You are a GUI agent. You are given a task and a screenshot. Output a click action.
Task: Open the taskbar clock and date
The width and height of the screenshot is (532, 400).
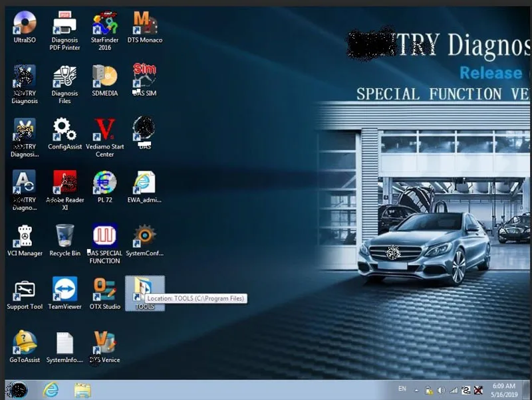tap(504, 390)
